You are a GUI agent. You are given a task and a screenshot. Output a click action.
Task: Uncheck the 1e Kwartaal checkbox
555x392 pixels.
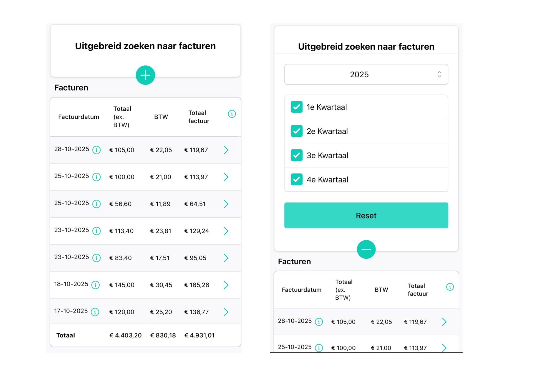point(296,107)
